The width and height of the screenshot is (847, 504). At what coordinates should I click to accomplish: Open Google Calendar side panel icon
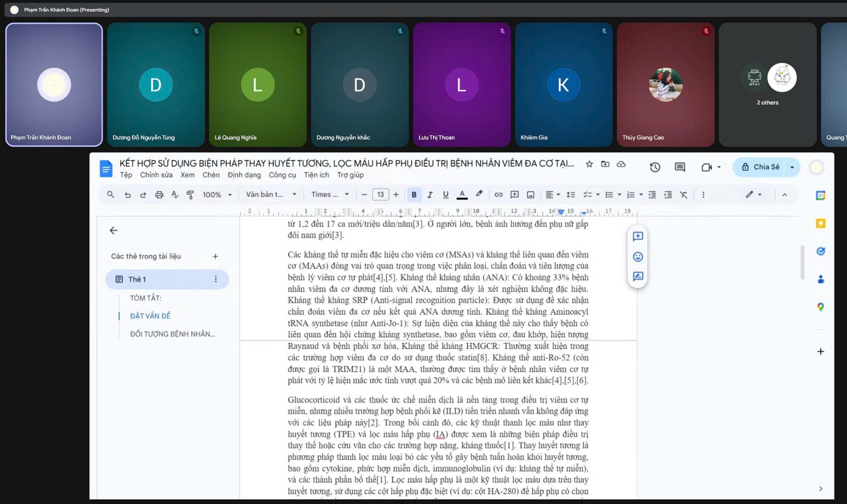tap(820, 195)
